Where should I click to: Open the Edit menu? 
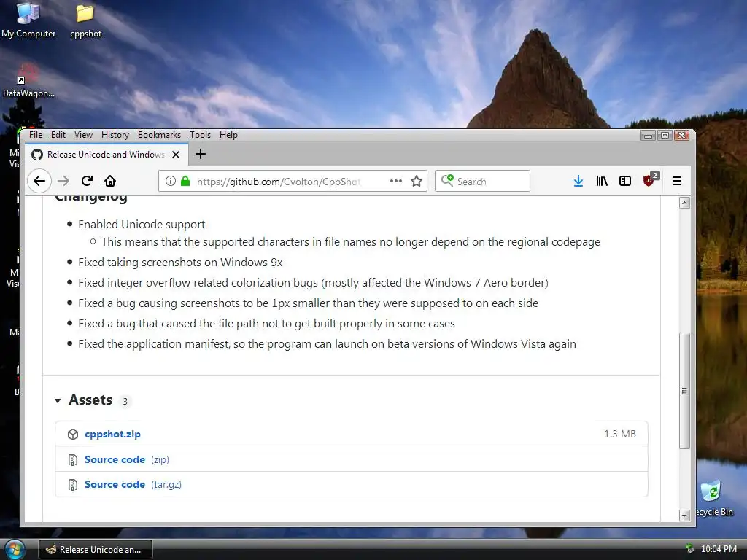58,135
